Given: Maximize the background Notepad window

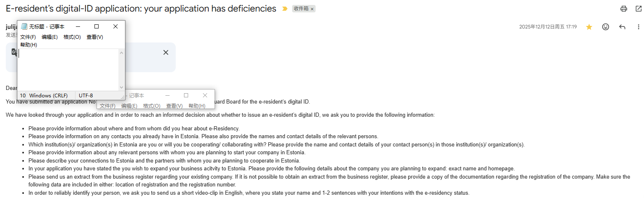Looking at the screenshot, I should pos(186,95).
